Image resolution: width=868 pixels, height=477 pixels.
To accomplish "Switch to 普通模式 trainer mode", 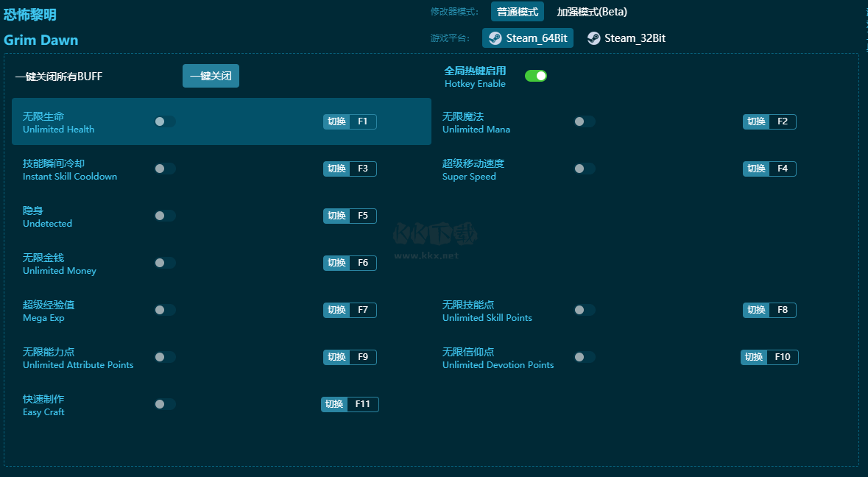I will [517, 12].
